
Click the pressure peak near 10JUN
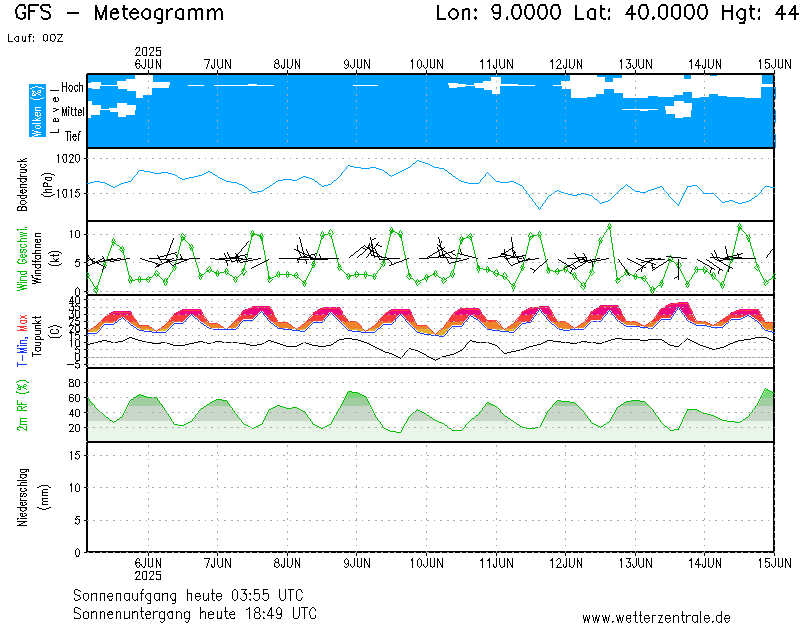tap(418, 161)
